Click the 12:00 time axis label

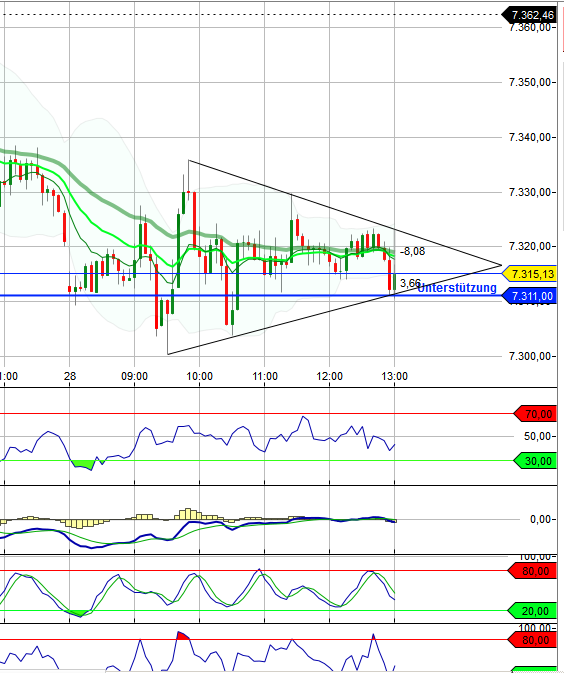[330, 376]
